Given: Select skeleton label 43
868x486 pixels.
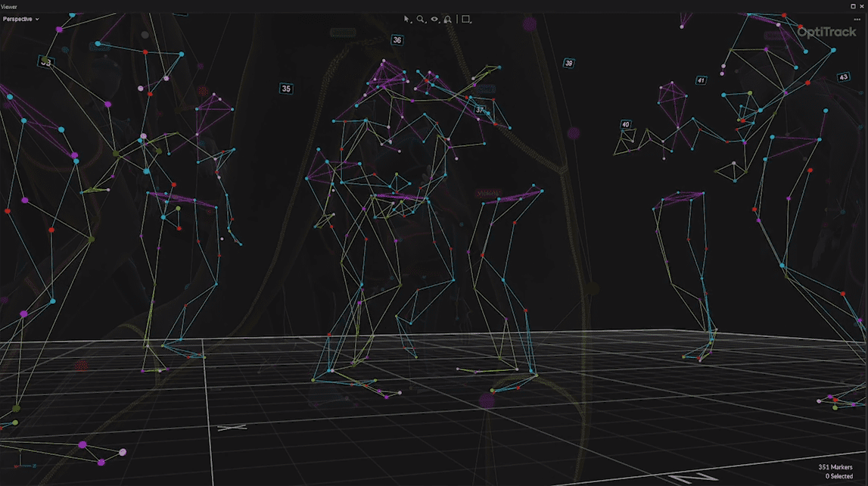Looking at the screenshot, I should point(843,77).
